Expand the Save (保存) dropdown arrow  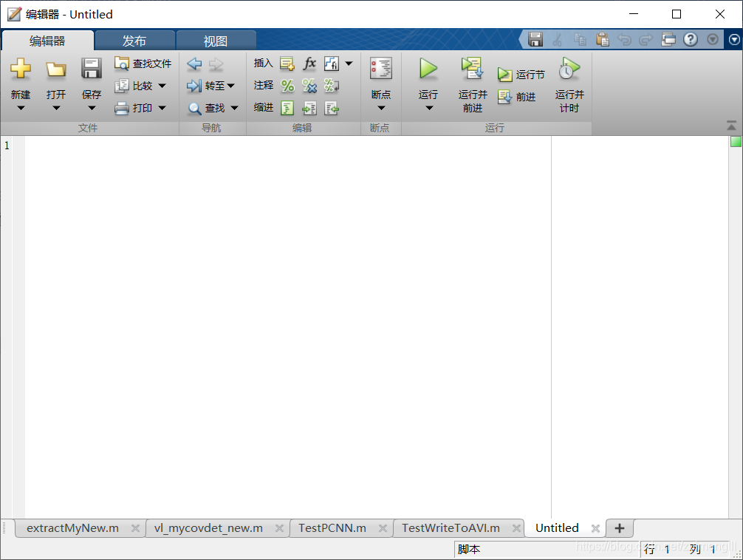92,108
